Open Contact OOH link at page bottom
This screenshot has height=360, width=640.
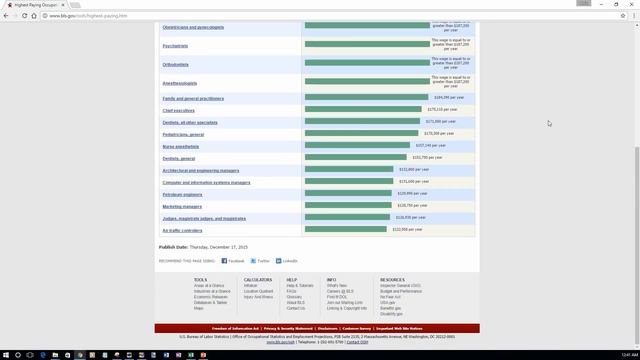(357, 342)
